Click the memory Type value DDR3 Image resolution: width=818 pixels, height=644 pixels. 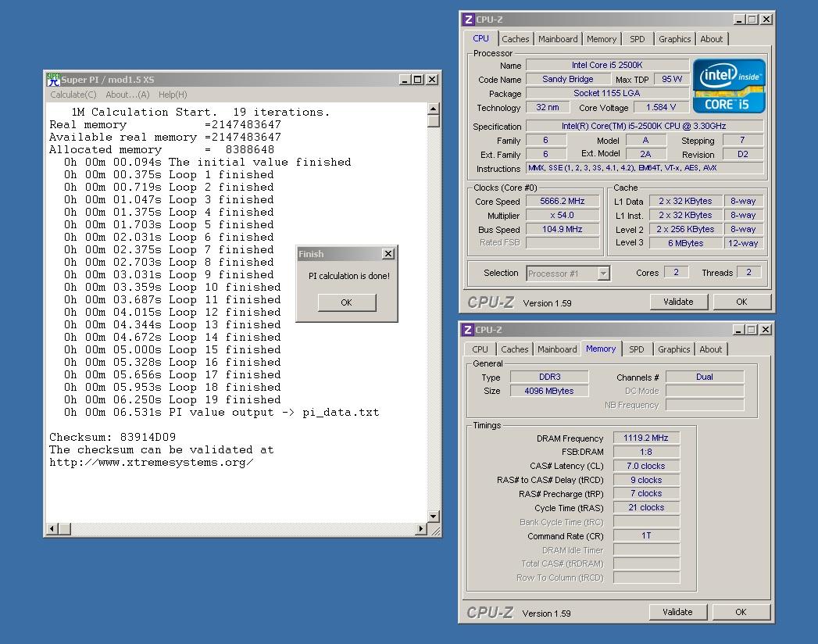tap(549, 377)
